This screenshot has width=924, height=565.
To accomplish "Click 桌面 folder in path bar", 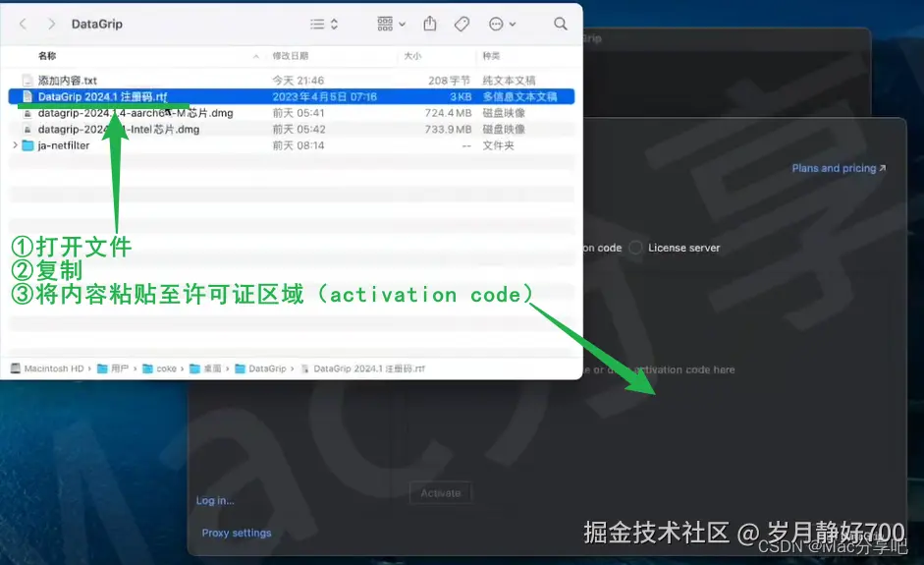I will pyautogui.click(x=205, y=368).
